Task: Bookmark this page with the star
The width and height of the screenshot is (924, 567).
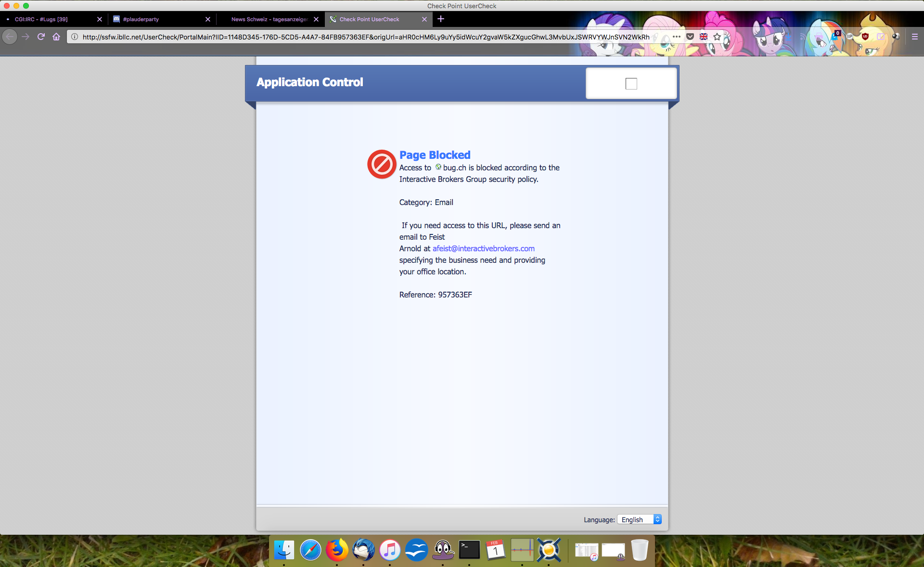Action: (x=717, y=37)
